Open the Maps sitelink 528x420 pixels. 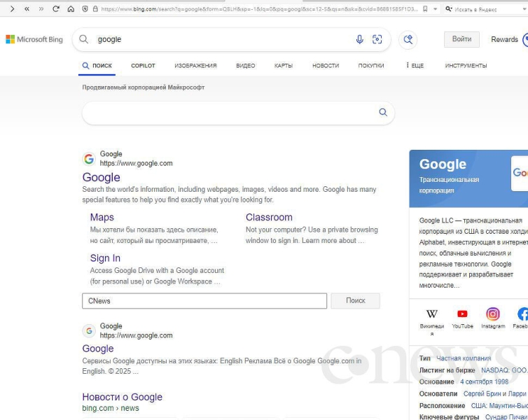pyautogui.click(x=102, y=218)
